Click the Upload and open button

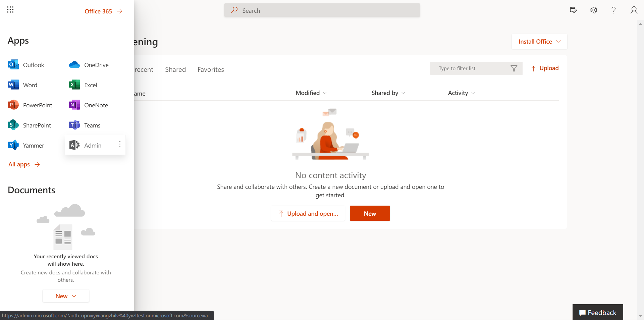click(308, 213)
